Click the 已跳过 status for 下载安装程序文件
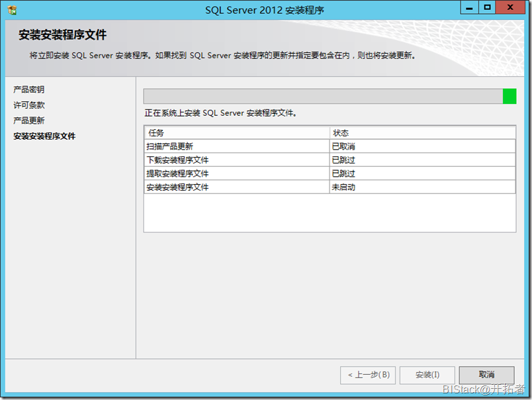This screenshot has height=400, width=532. (422, 160)
